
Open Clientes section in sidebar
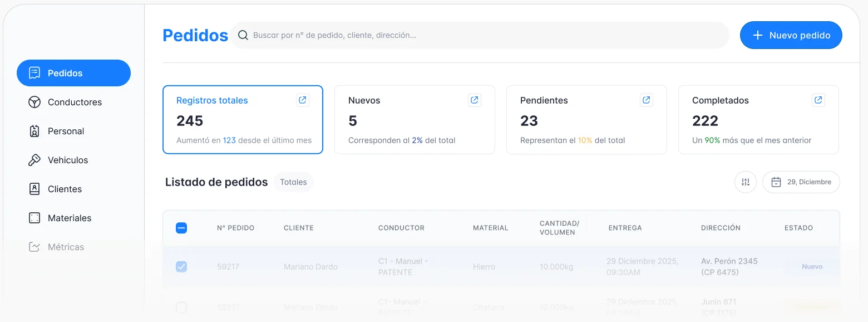point(73,189)
